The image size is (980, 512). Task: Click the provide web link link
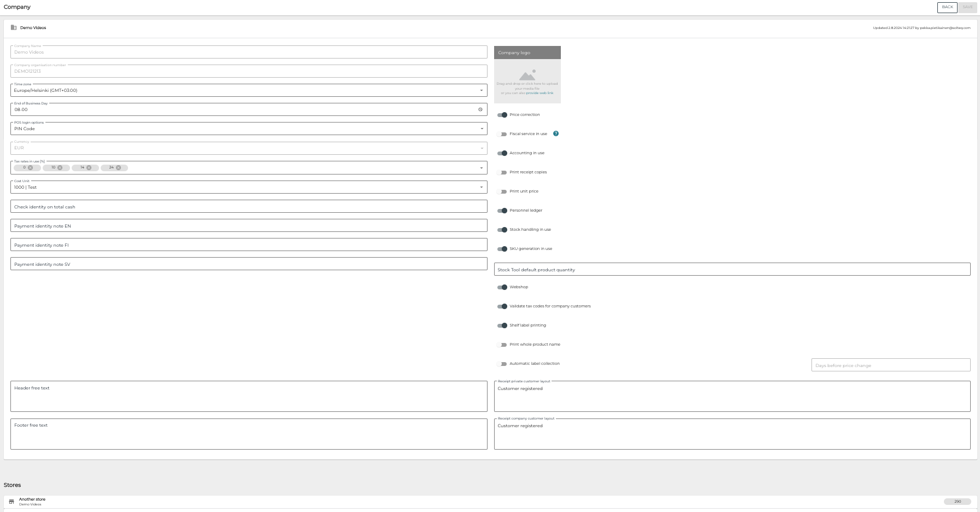[540, 93]
